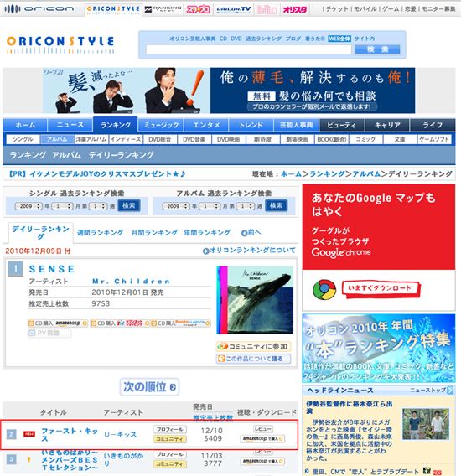Open 芸能人事典 main navigation tab
The width and height of the screenshot is (461, 476).
pyautogui.click(x=297, y=125)
